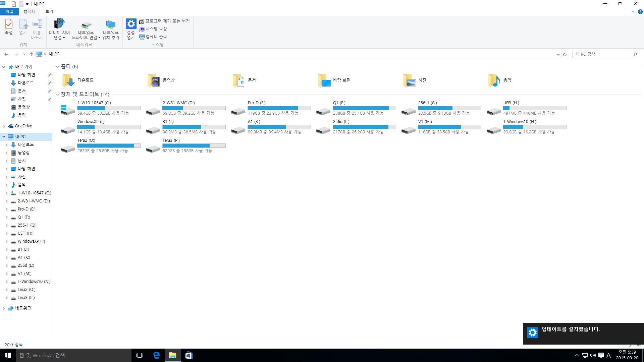Select drive 2-W81-WMC (D:) in main pane

pos(185,108)
